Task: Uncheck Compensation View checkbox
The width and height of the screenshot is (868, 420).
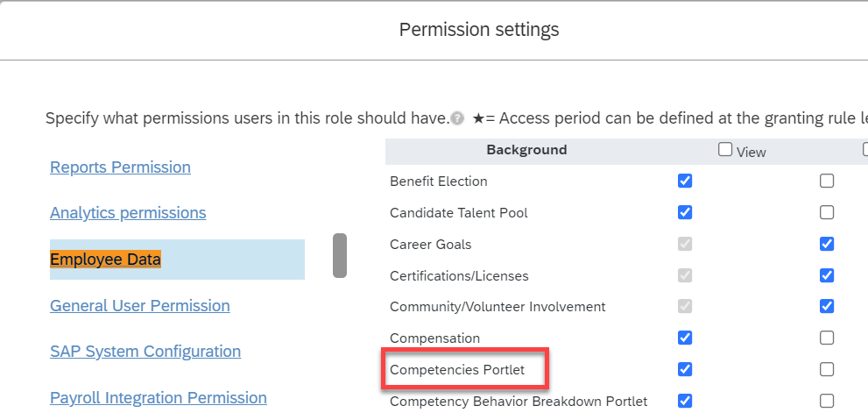Action: 685,338
